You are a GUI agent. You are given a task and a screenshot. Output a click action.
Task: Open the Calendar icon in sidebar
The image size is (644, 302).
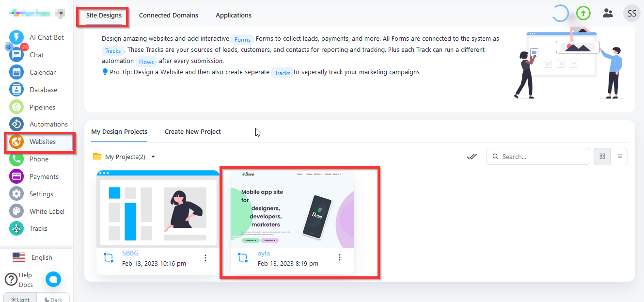click(x=16, y=72)
